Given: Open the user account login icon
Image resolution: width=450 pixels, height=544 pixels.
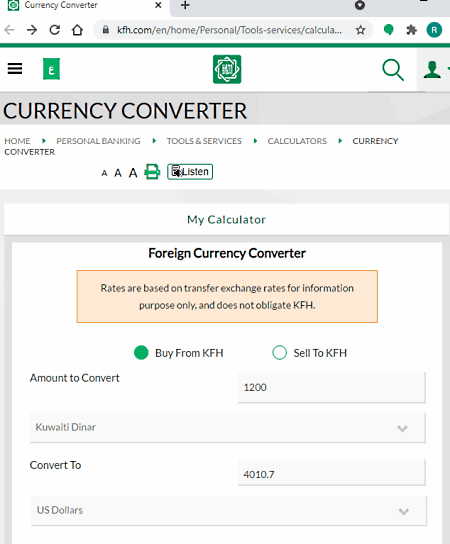Looking at the screenshot, I should pyautogui.click(x=432, y=70).
